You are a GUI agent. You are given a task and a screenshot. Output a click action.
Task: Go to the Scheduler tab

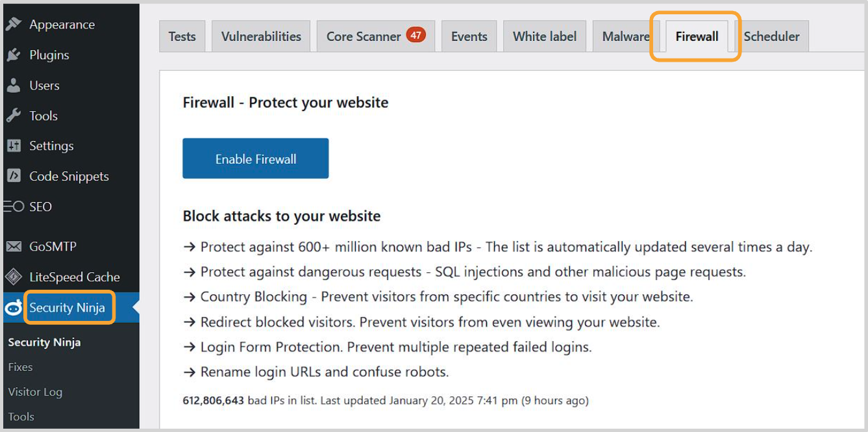(773, 36)
